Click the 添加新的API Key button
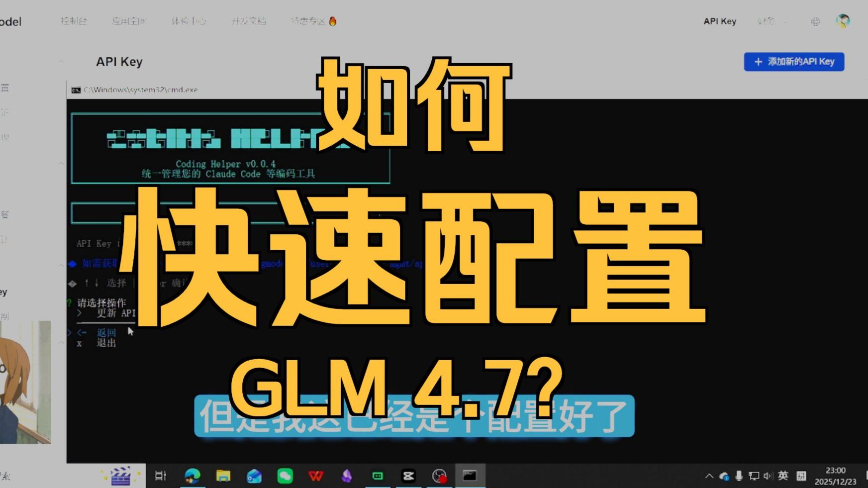 coord(794,62)
